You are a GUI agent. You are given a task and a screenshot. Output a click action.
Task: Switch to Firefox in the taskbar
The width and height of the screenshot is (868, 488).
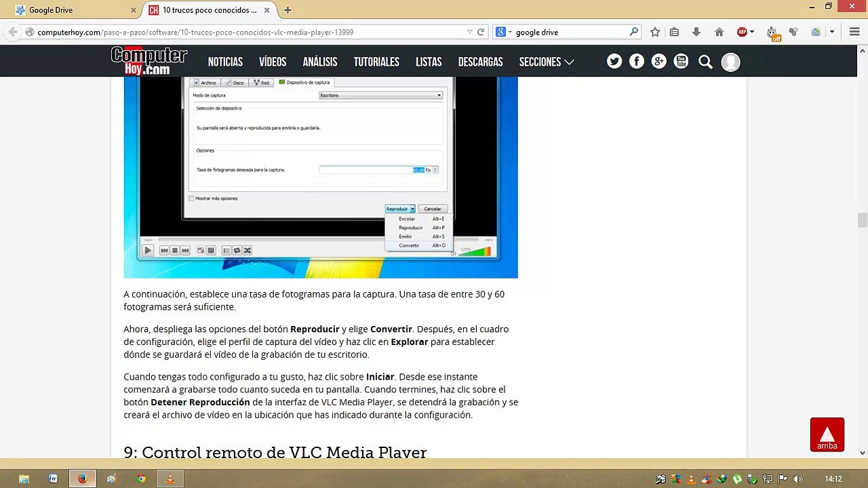[82, 479]
